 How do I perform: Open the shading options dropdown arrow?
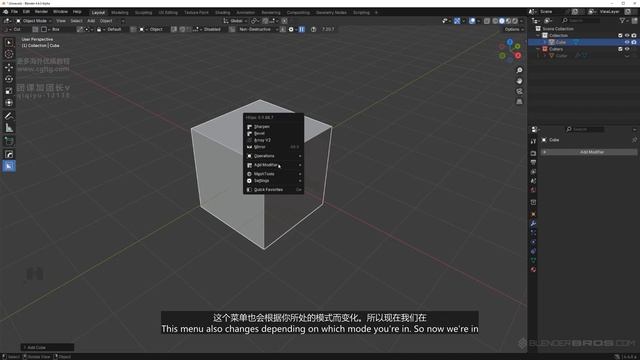coord(521,21)
